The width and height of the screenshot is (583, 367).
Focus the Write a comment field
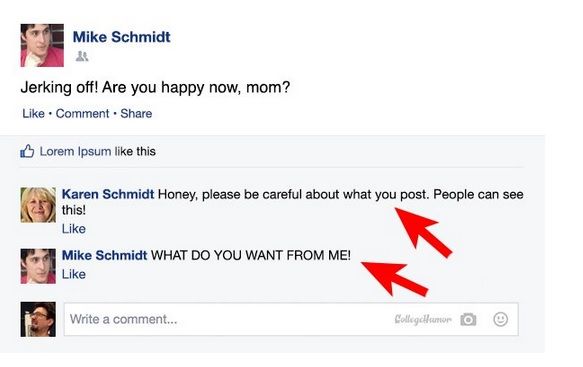pos(291,319)
